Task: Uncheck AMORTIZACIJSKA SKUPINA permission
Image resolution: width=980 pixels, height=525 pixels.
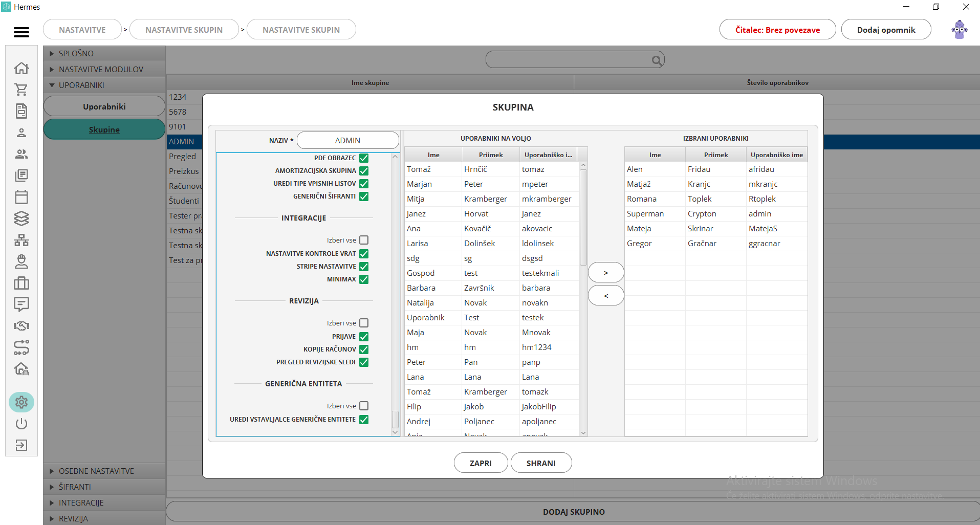Action: tap(364, 171)
